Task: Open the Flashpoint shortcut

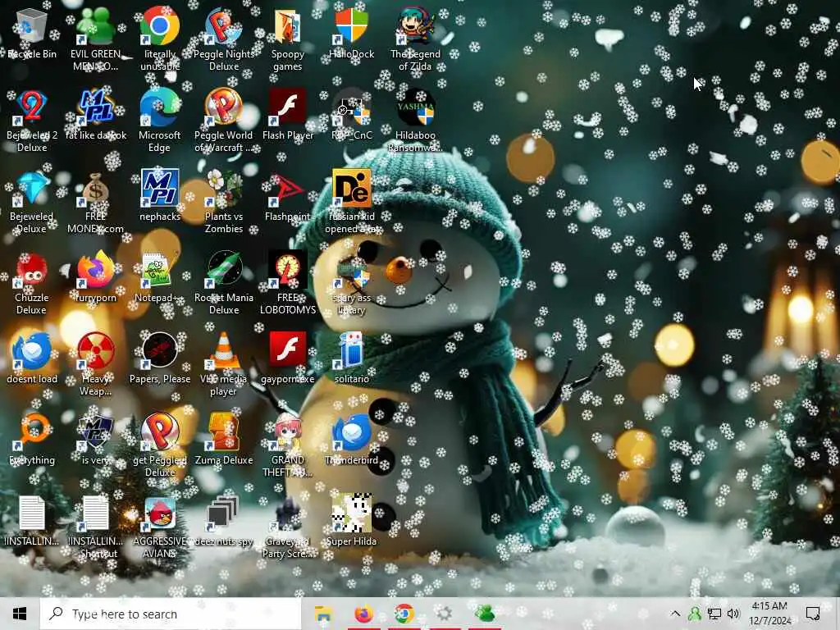Action: coord(288,195)
